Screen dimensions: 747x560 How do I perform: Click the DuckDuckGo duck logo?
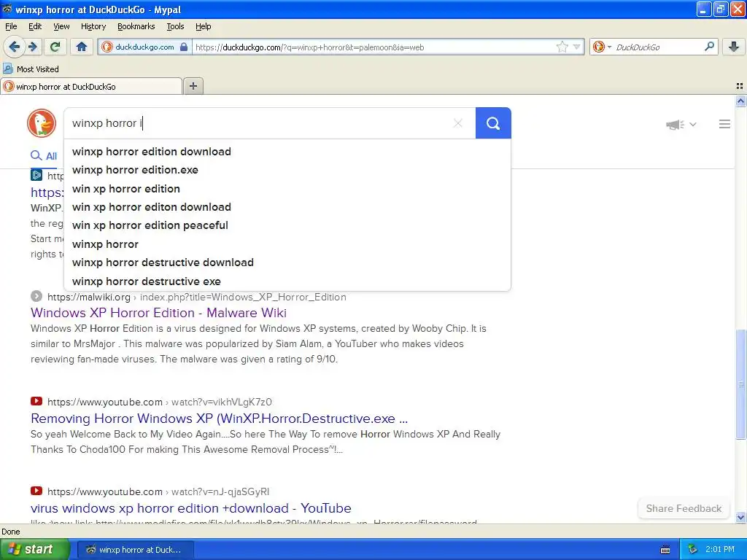point(42,122)
